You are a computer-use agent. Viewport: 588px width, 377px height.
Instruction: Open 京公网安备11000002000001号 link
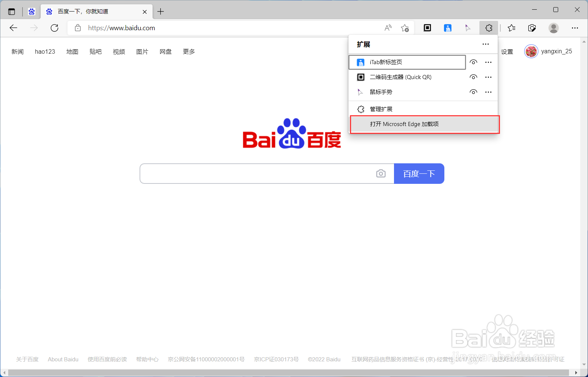(x=206, y=359)
